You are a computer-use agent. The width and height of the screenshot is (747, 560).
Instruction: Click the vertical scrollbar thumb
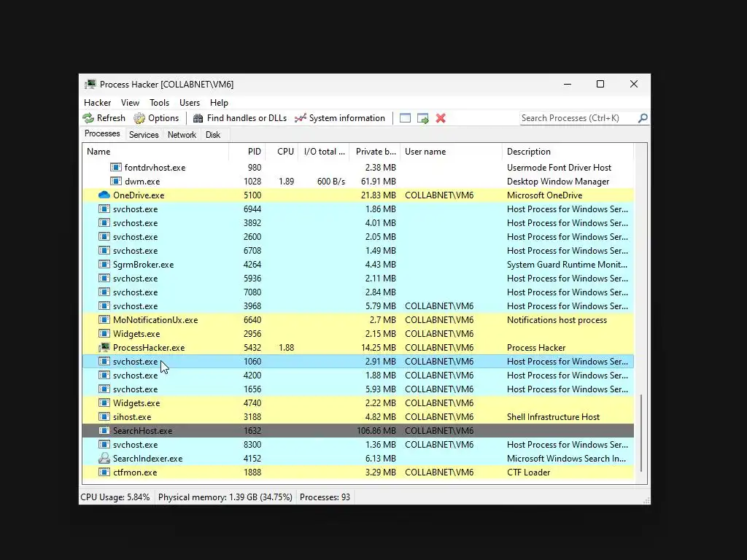coord(641,433)
